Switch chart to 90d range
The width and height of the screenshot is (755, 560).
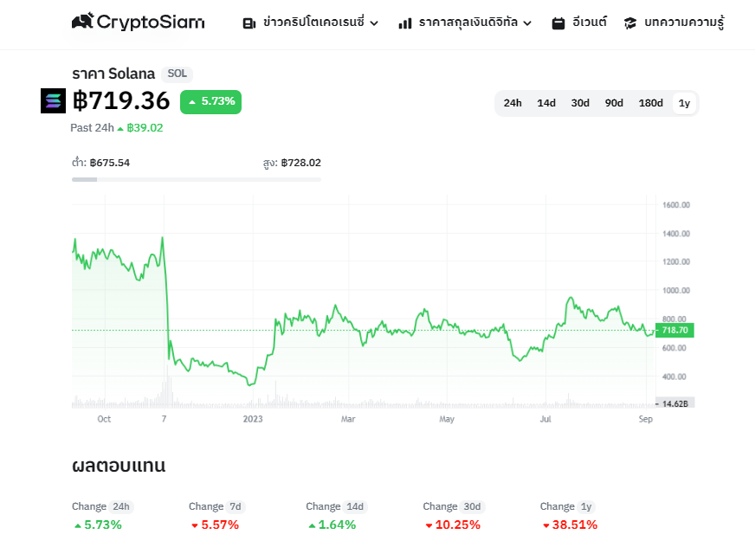(x=614, y=103)
